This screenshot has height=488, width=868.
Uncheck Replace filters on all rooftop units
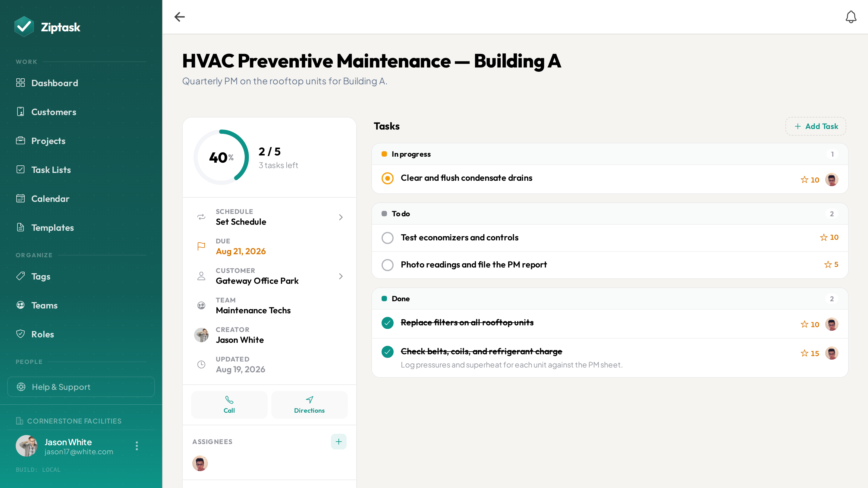pyautogui.click(x=388, y=323)
